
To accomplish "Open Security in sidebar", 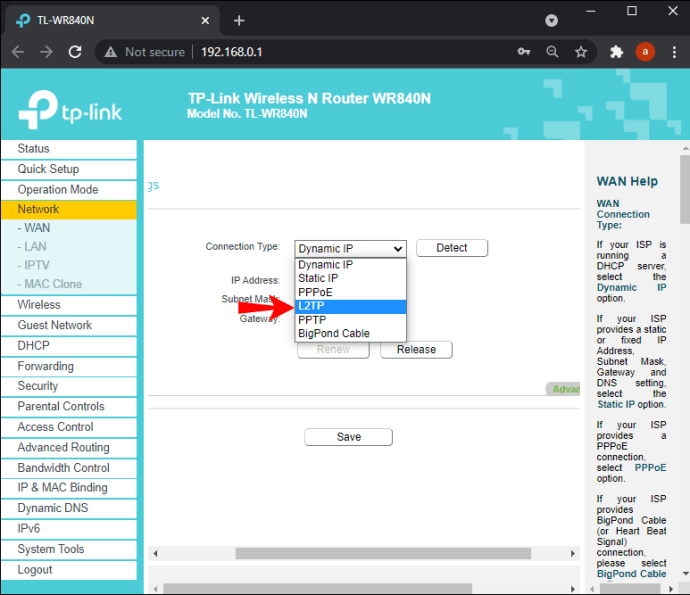I will click(x=69, y=386).
